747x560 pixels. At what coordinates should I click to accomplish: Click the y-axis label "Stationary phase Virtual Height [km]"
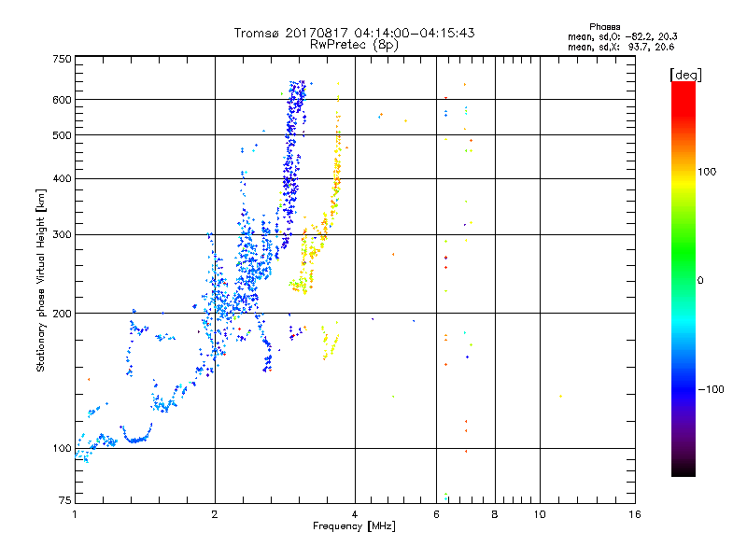tap(40, 280)
